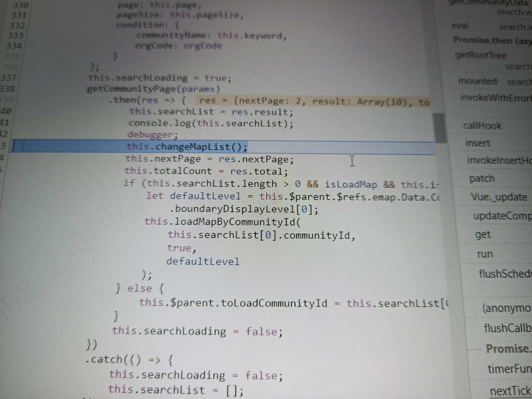Select the get call stack frame
The image size is (532, 399).
[x=483, y=234]
